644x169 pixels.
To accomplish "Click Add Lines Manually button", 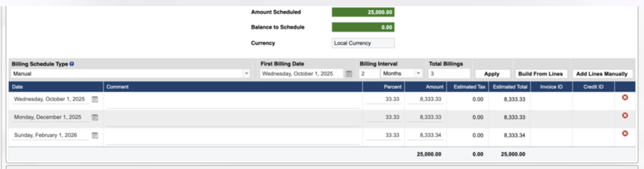I will point(602,74).
